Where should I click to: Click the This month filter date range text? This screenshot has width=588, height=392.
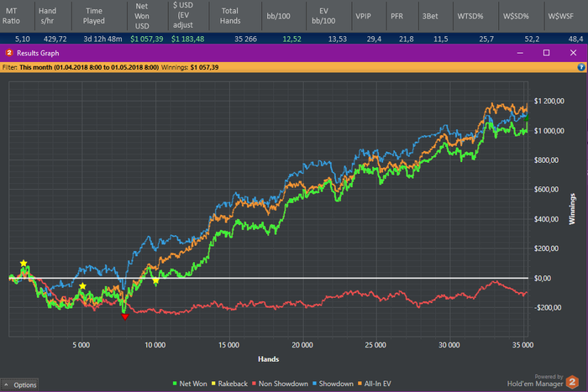tap(89, 67)
